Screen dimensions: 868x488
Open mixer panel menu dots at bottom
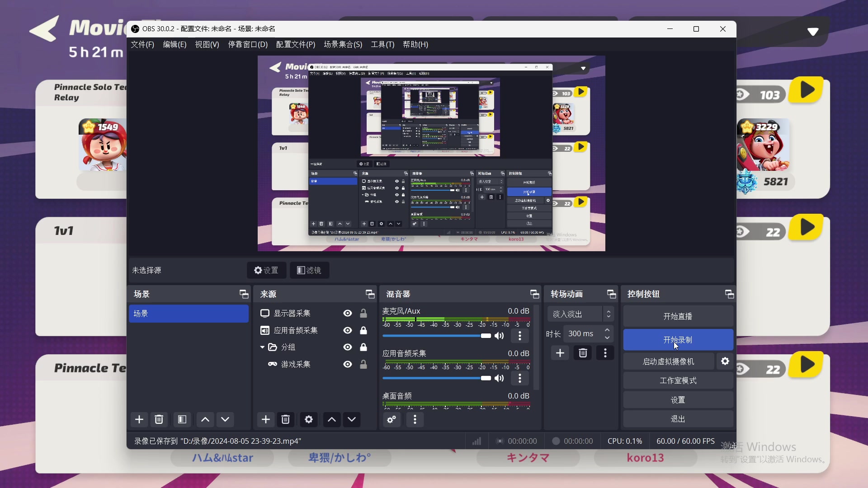tap(415, 419)
